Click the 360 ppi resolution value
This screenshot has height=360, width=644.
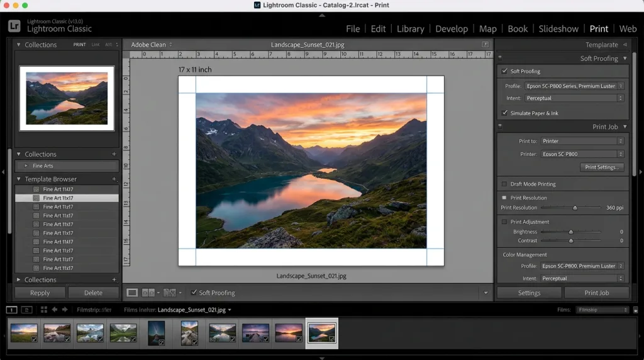(x=614, y=208)
